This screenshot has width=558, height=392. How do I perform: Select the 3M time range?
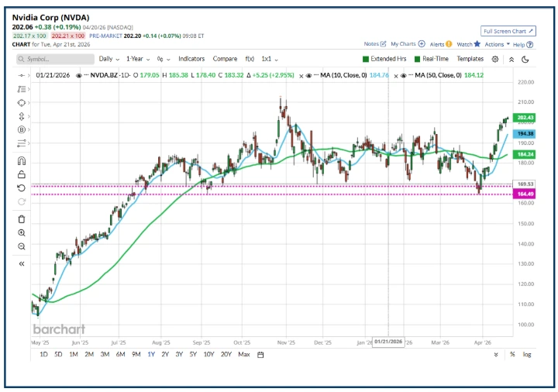coord(105,354)
